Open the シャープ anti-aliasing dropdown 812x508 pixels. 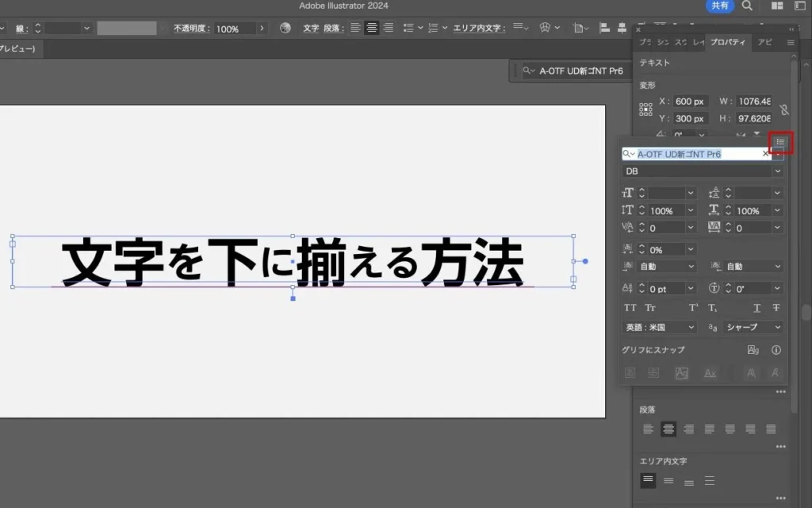[753, 327]
